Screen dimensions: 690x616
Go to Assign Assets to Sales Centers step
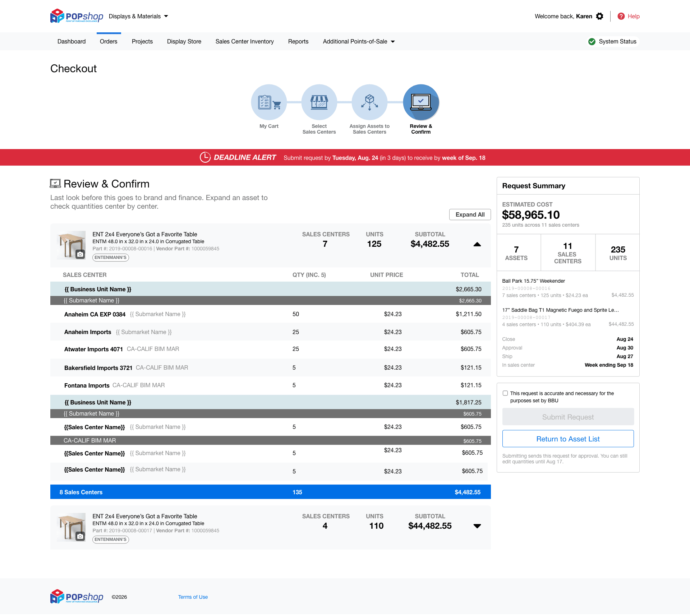pos(369,102)
